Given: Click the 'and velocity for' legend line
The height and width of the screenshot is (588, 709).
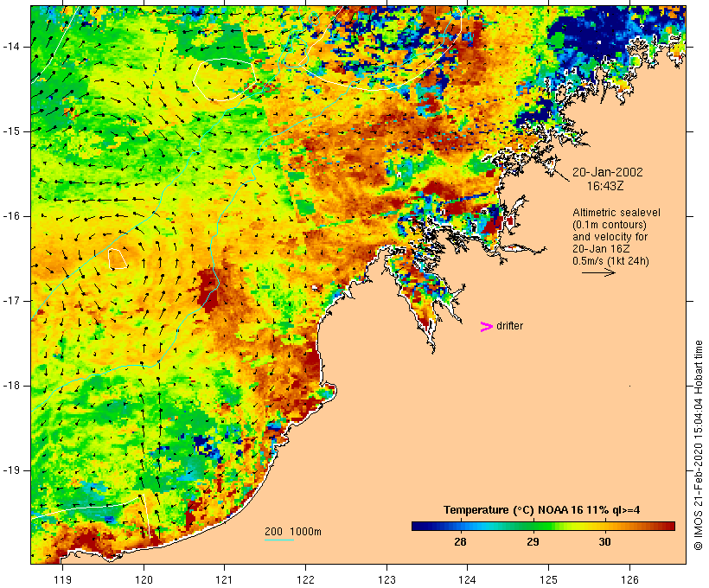Looking at the screenshot, I should [610, 237].
